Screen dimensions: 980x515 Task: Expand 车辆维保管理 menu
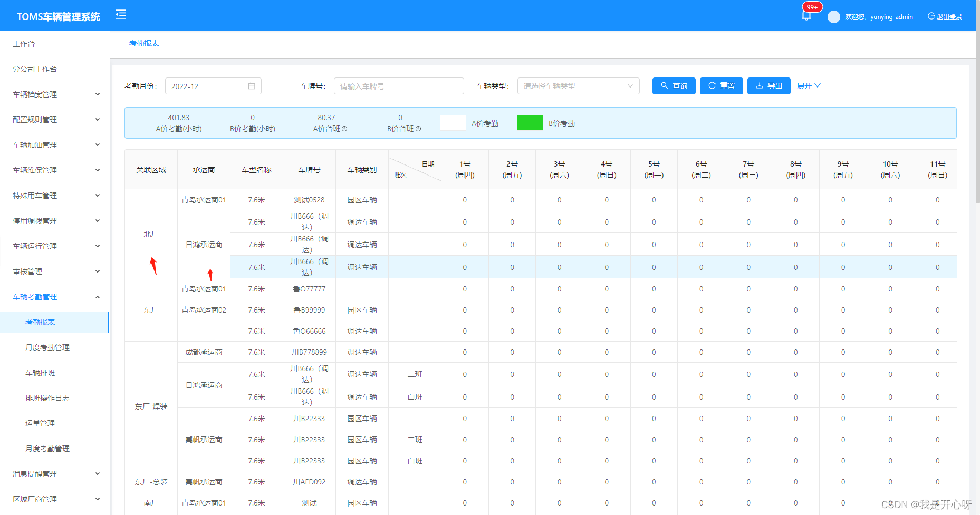[x=55, y=170]
